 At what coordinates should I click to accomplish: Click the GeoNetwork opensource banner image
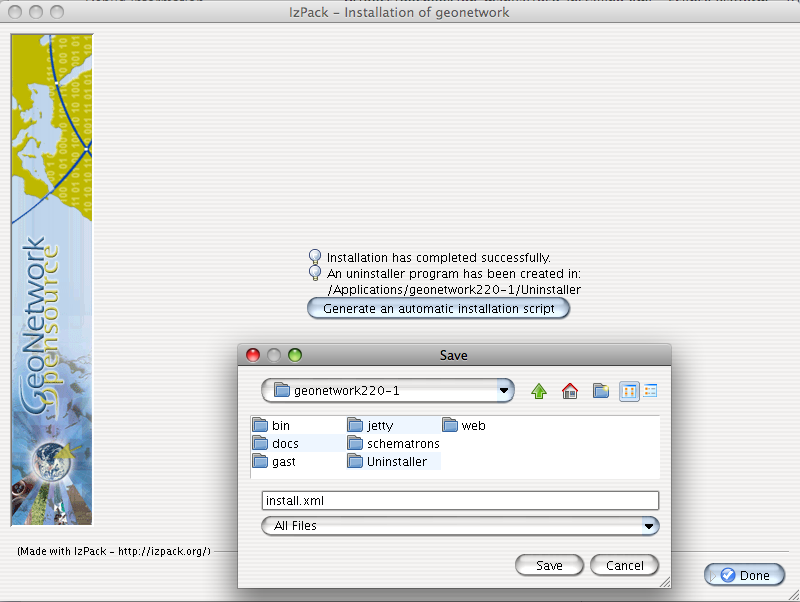[x=52, y=280]
